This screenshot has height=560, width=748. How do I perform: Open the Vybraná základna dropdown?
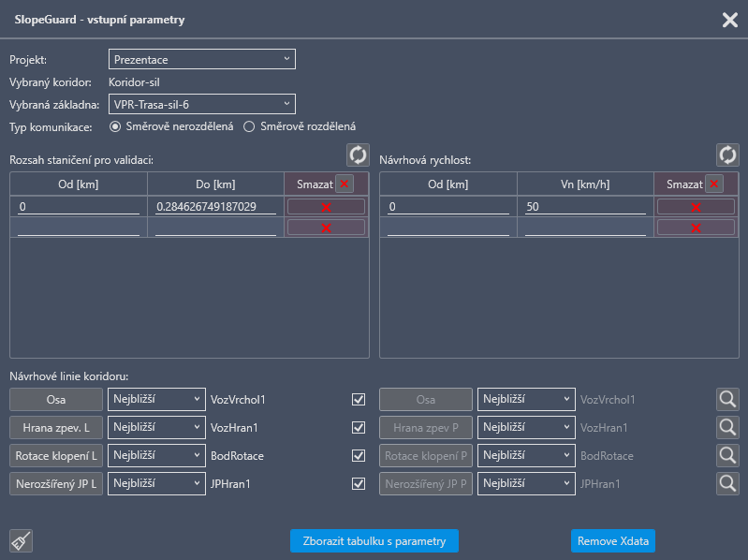(202, 104)
